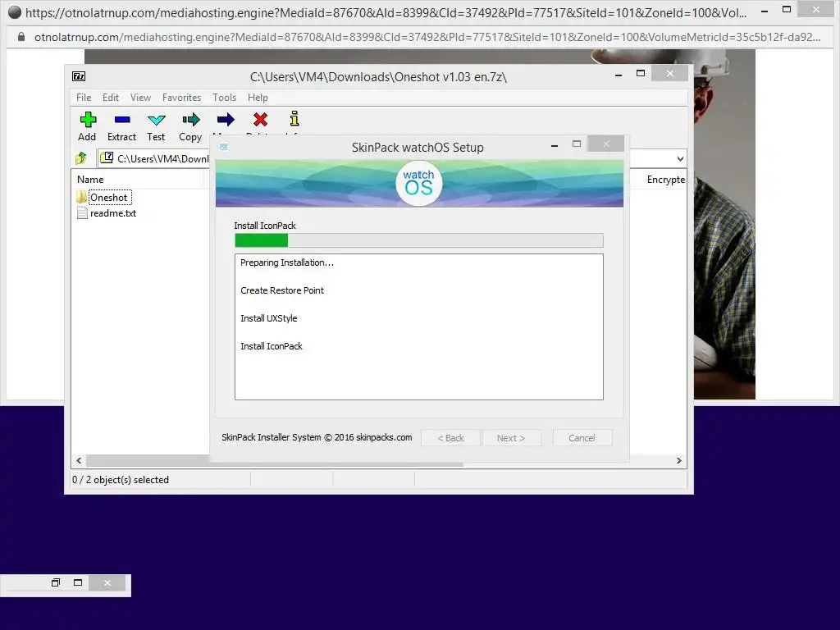The width and height of the screenshot is (840, 630).
Task: Maximize the small bottom-left window
Action: 78,583
